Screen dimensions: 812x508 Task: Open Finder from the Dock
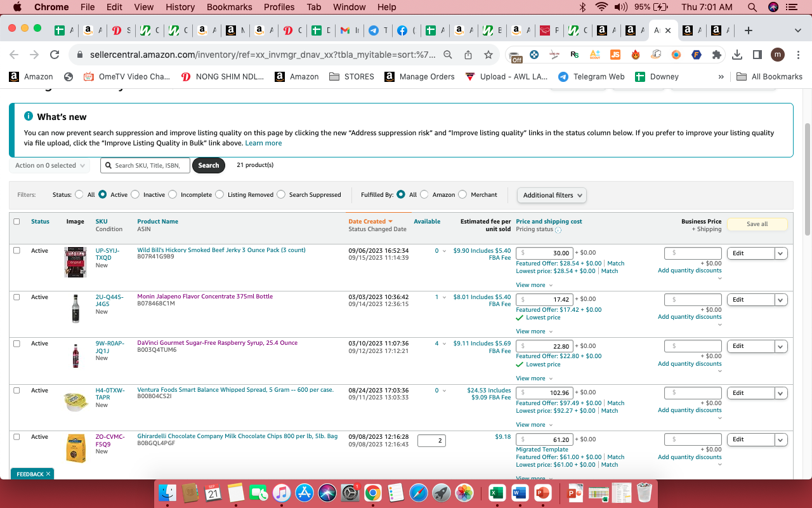point(168,493)
